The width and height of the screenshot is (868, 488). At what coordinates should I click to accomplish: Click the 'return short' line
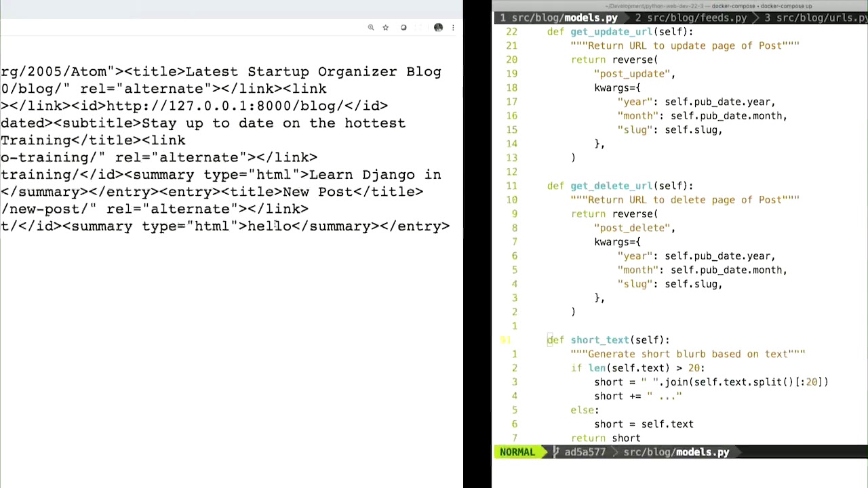(x=606, y=439)
